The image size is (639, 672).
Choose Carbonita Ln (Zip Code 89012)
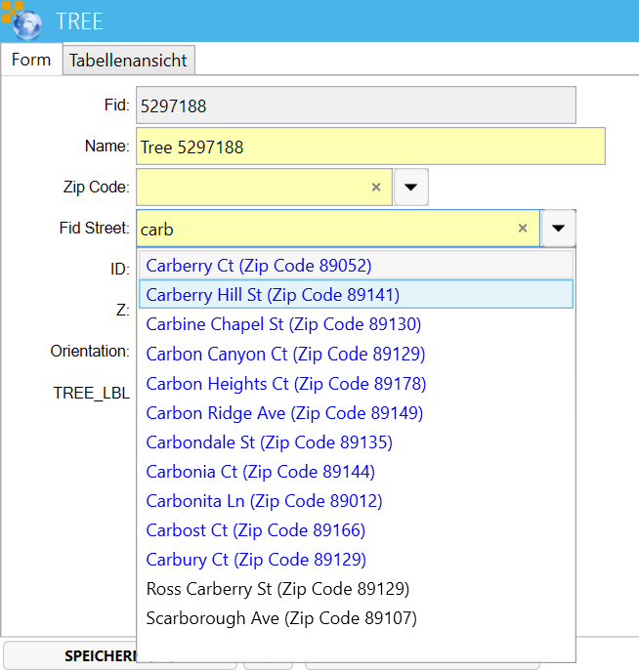356,501
